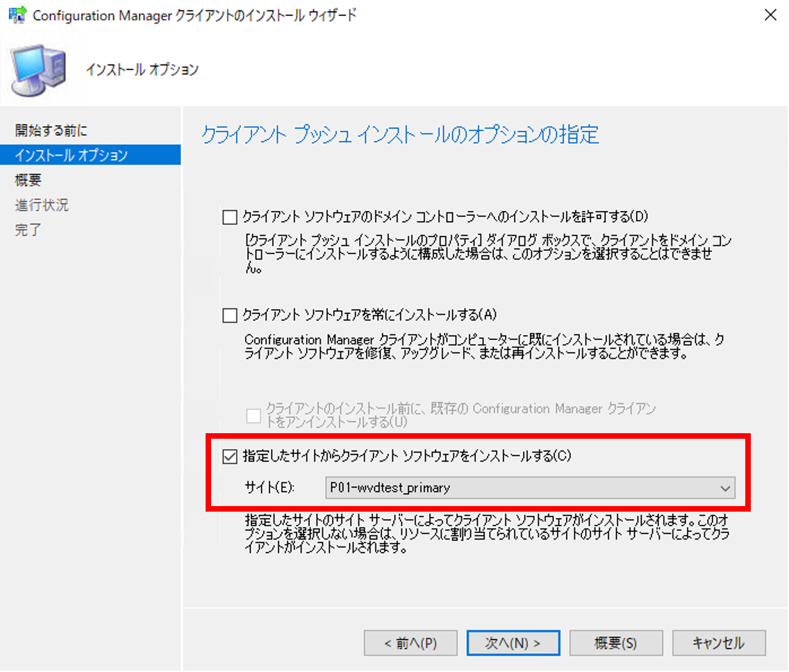789x672 pixels.
Task: Click the heading クライアント プッシュ インストールのオプションの指定
Action: point(401,135)
